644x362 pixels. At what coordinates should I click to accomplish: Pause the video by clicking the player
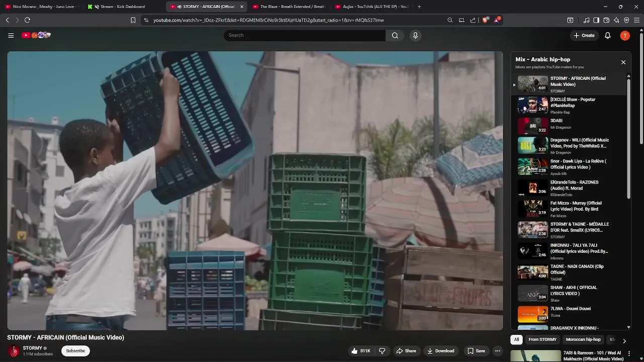255,191
